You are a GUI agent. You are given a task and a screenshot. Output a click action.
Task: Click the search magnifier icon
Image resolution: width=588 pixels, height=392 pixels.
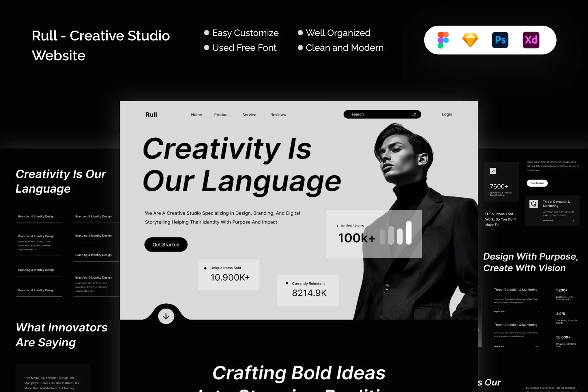click(x=414, y=114)
